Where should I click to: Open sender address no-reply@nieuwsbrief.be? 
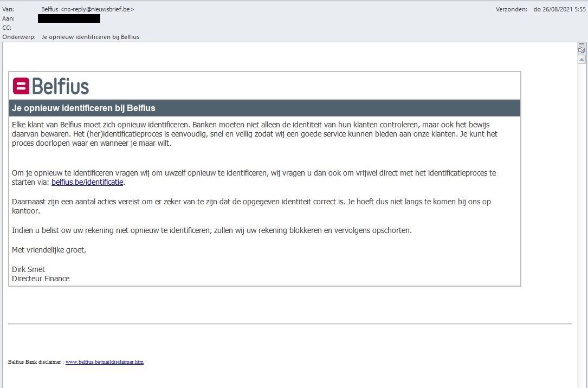87,9
